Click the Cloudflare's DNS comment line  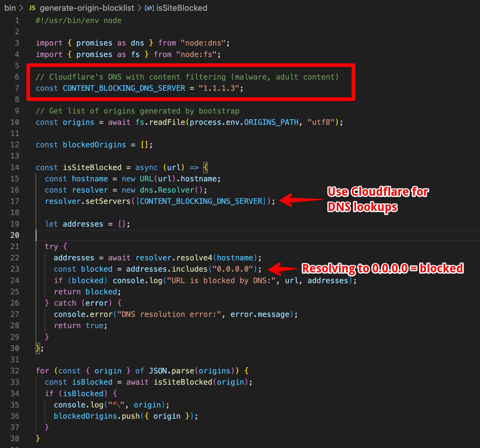click(187, 77)
